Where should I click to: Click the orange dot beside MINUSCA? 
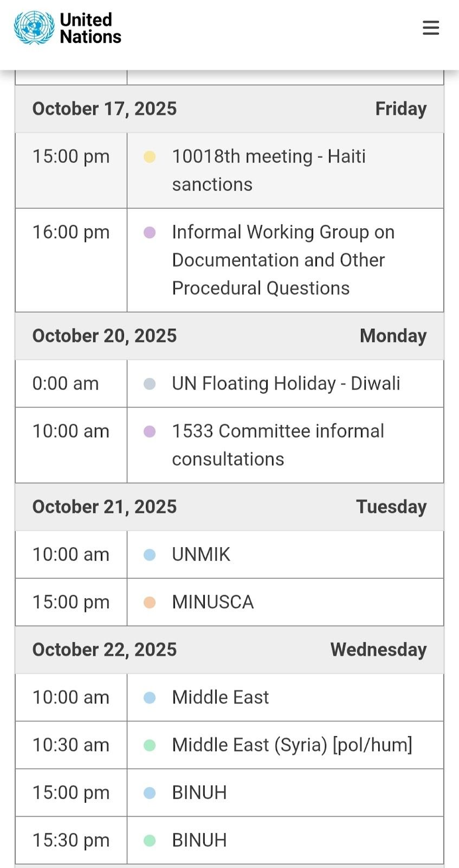click(x=150, y=602)
